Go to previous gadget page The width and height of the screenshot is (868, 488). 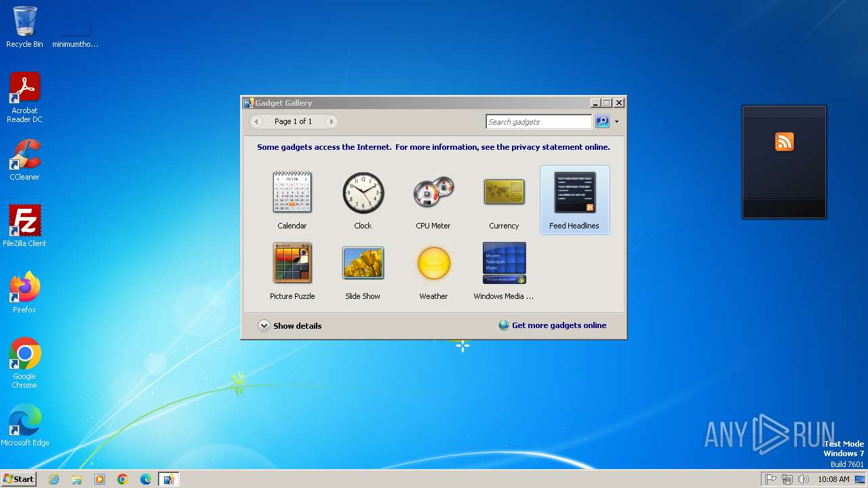click(256, 121)
